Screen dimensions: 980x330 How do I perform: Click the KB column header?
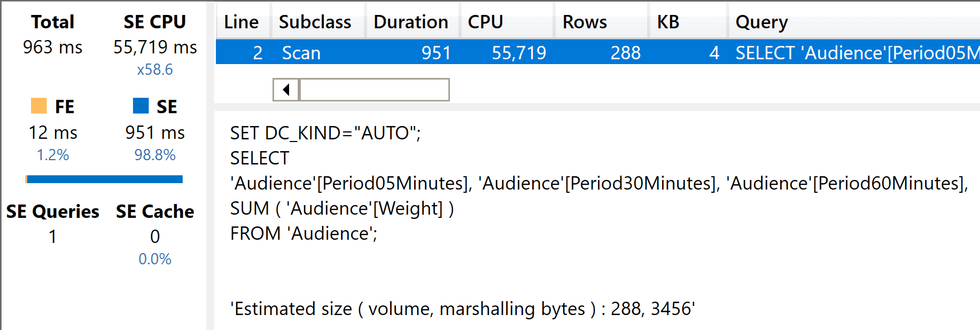668,22
